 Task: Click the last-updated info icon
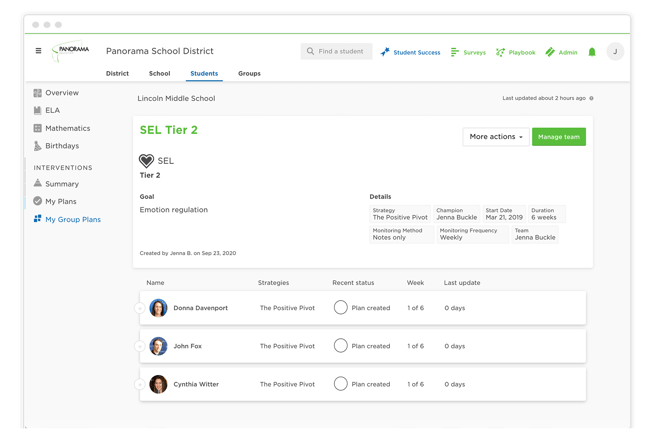click(591, 98)
